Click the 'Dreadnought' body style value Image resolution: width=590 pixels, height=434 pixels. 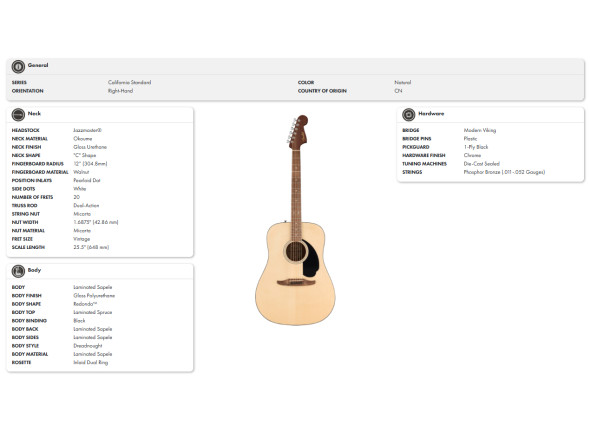tap(88, 346)
